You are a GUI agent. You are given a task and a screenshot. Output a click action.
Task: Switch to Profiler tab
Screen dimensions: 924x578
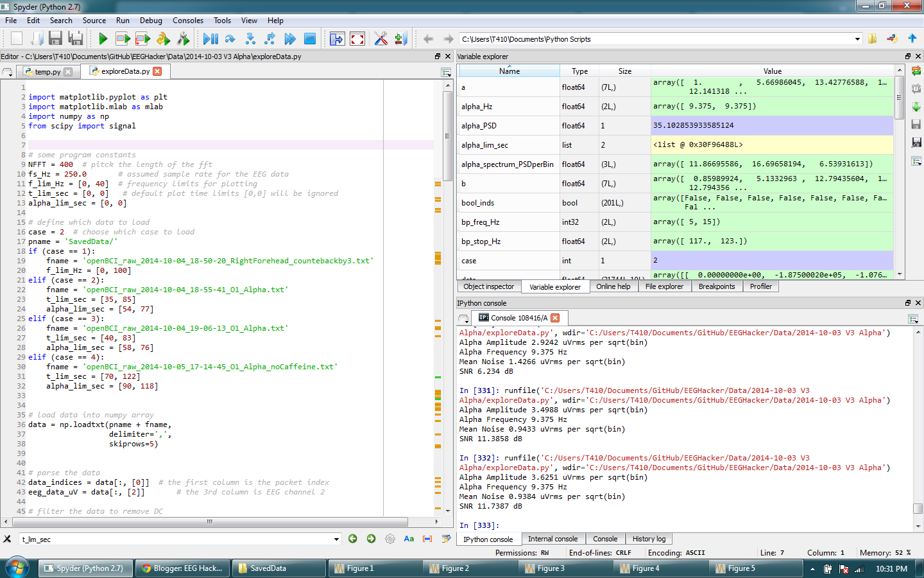tap(760, 286)
